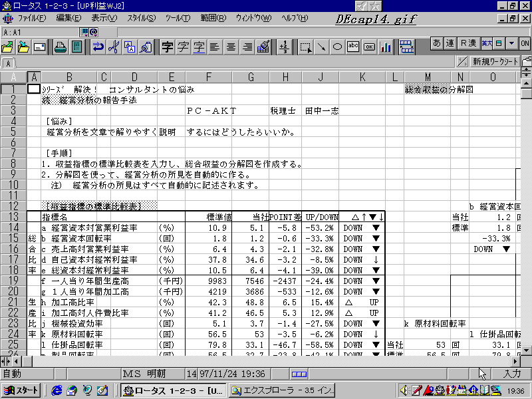Select worksheet tab A
Viewport: 532px width, 399px height.
click(x=8, y=63)
